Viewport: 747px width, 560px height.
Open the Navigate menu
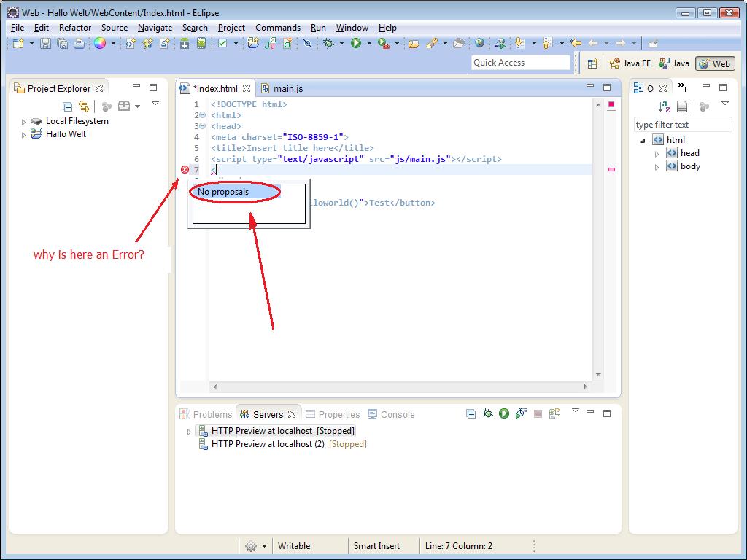[155, 28]
